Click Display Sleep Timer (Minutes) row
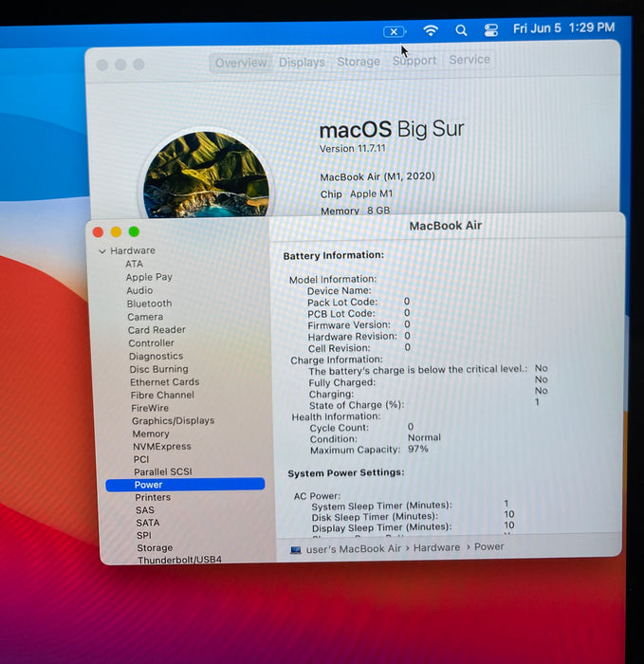The width and height of the screenshot is (644, 664). (413, 526)
